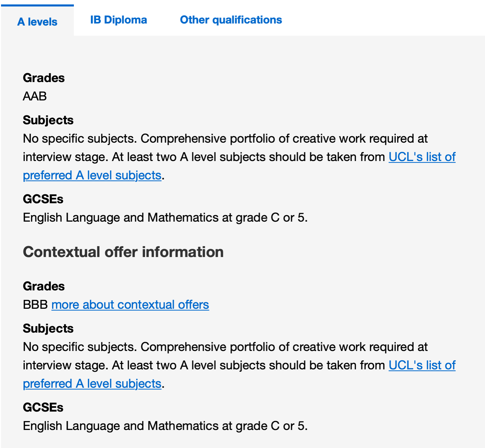The height and width of the screenshot is (448, 485).
Task: Open 'more about contextual offers' link
Action: pyautogui.click(x=130, y=305)
